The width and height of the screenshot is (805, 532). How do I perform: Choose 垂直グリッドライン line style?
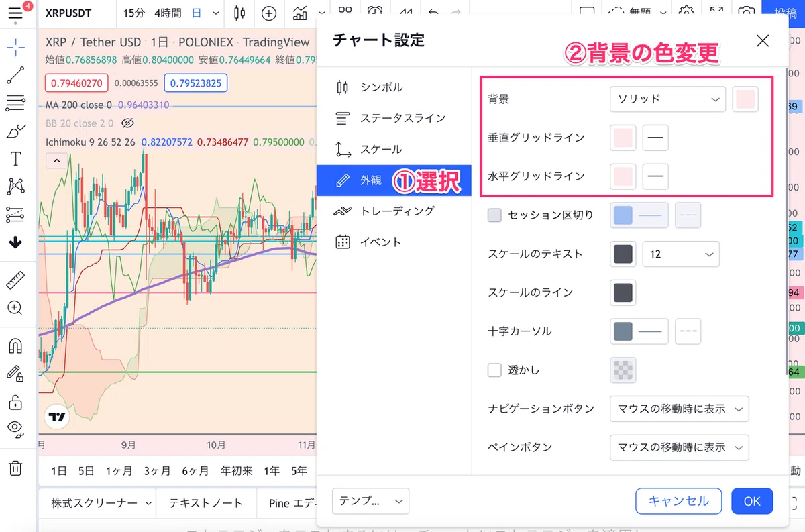tap(655, 138)
